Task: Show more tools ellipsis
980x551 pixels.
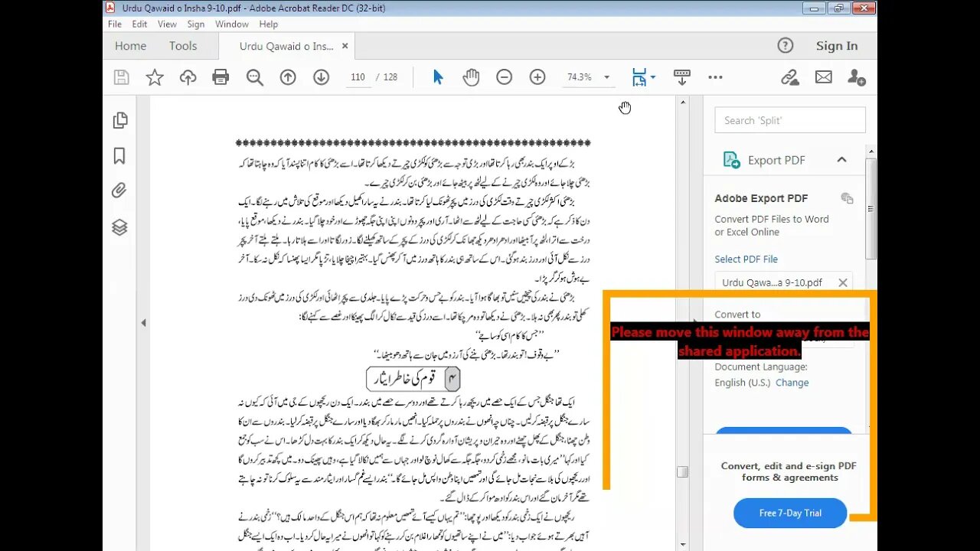Action: [x=715, y=77]
